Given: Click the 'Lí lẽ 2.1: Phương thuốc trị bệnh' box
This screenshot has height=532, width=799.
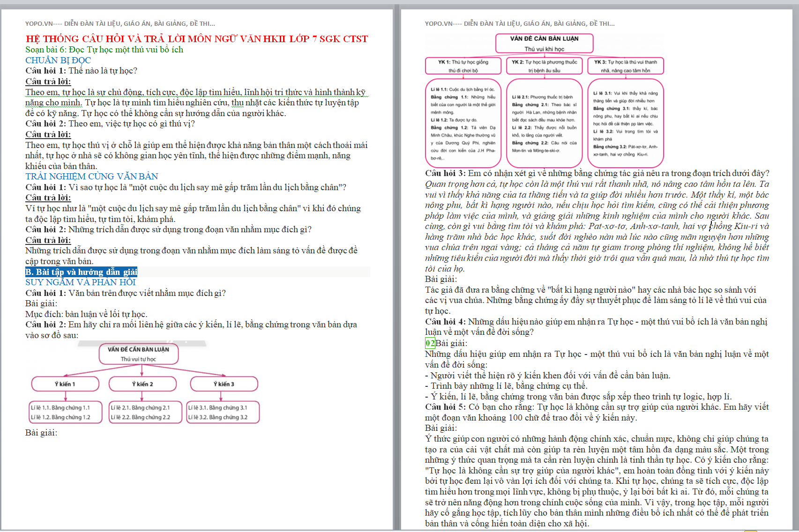Looking at the screenshot, I should pos(545,123).
